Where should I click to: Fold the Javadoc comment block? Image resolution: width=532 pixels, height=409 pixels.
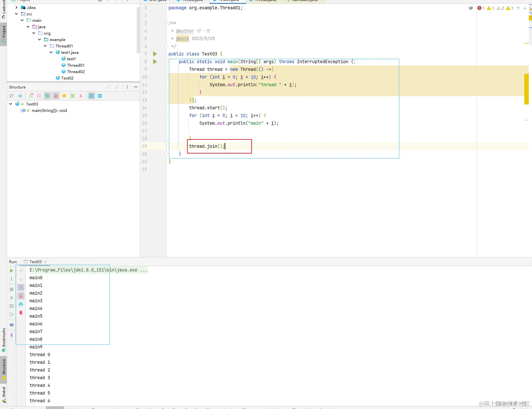coord(166,23)
